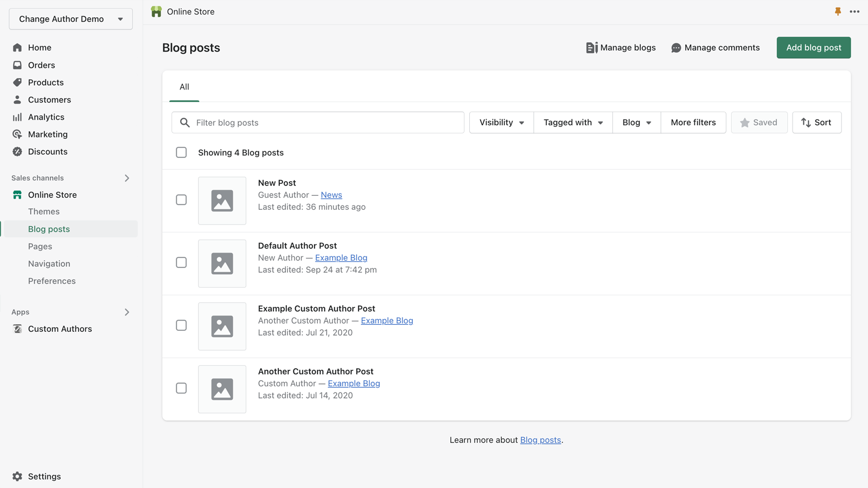This screenshot has width=868, height=488.
Task: Select the checkbox for New Post
Action: click(x=181, y=200)
